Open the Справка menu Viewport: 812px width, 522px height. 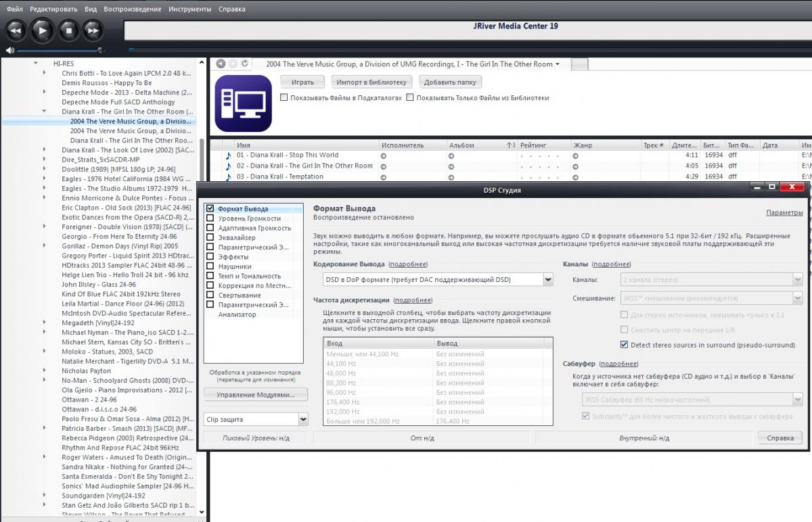click(x=232, y=9)
